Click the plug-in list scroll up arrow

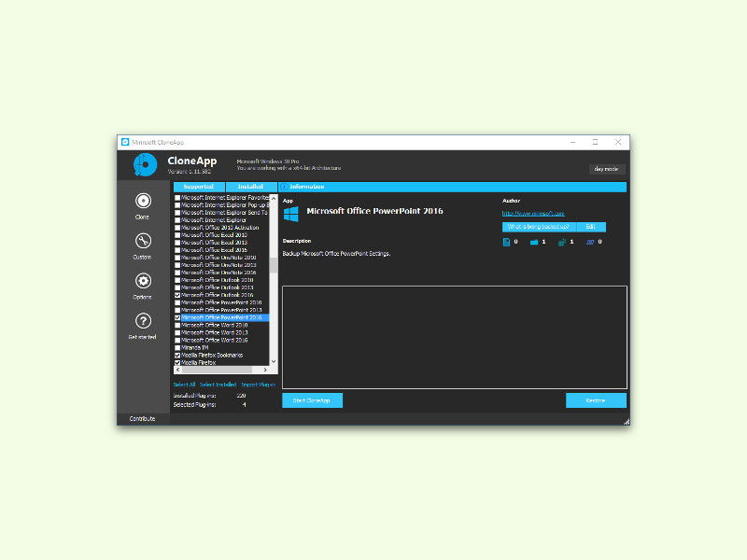coord(274,198)
